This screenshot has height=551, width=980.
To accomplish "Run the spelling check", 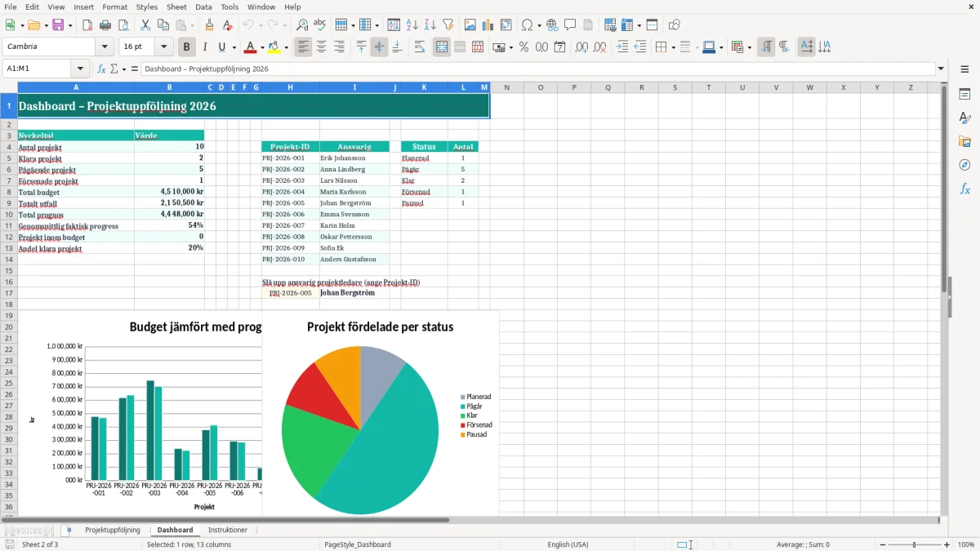I will click(x=319, y=25).
